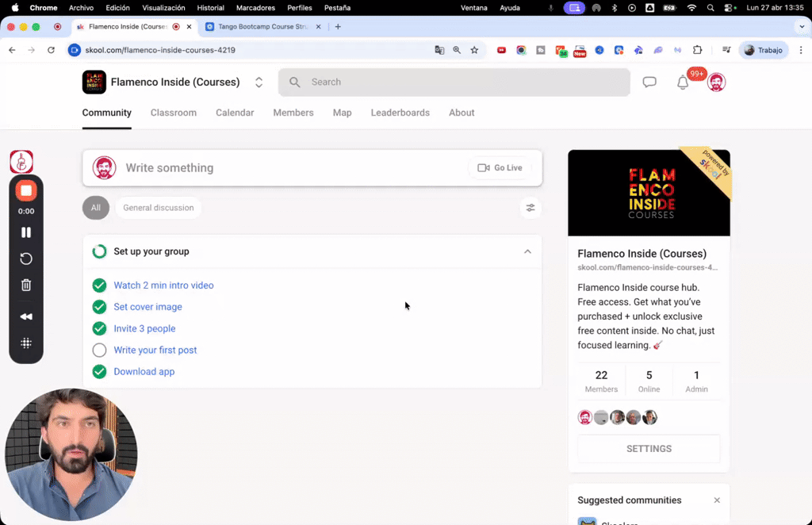812x525 pixels.
Task: Open the notifications bell
Action: tap(683, 82)
